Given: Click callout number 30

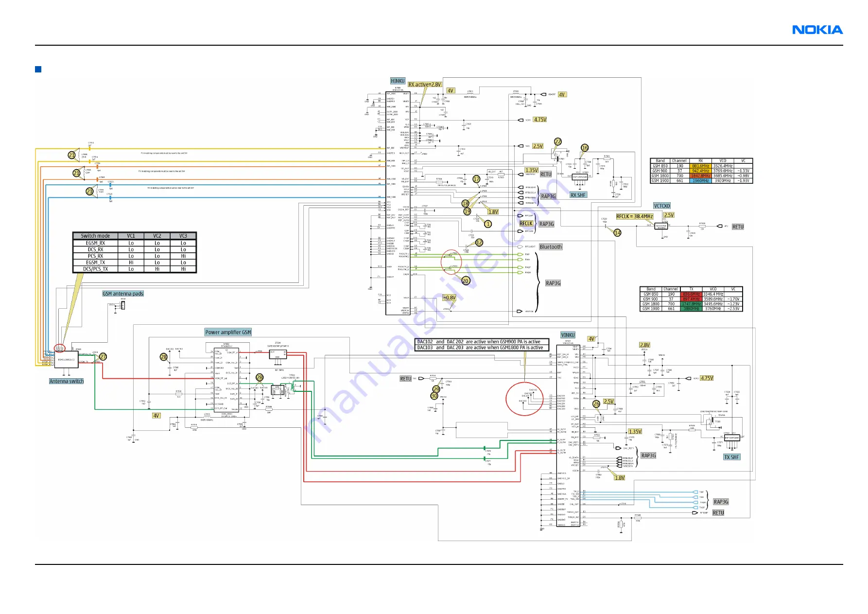Looking at the screenshot, I should tap(434, 396).
